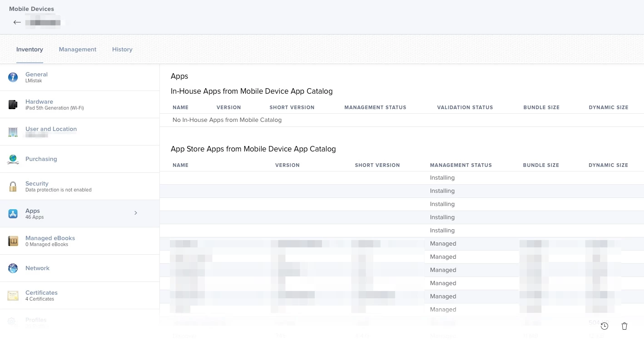Image resolution: width=644 pixels, height=342 pixels.
Task: Open the Network section
Action: pyautogui.click(x=79, y=268)
